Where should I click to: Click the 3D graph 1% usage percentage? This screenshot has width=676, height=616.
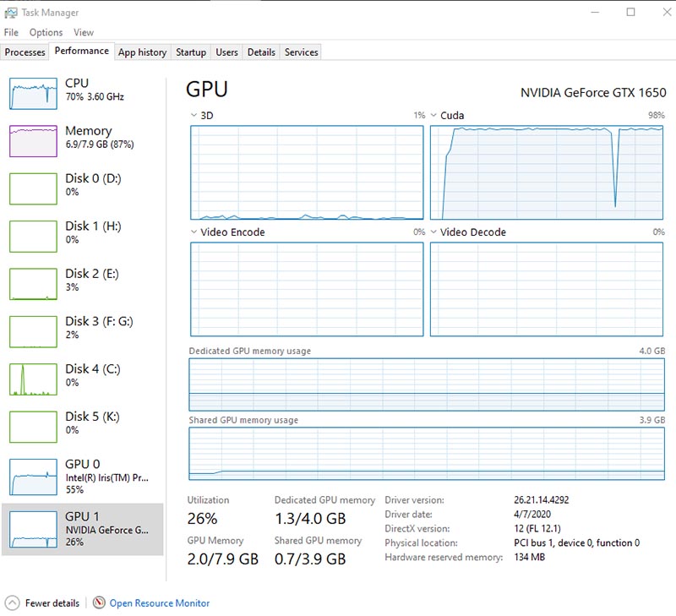pyautogui.click(x=419, y=115)
